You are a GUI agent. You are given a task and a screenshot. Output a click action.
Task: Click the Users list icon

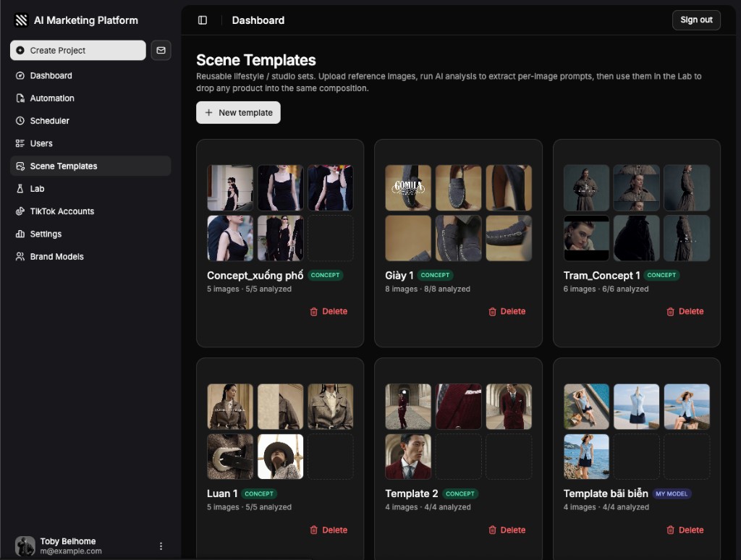click(x=20, y=143)
